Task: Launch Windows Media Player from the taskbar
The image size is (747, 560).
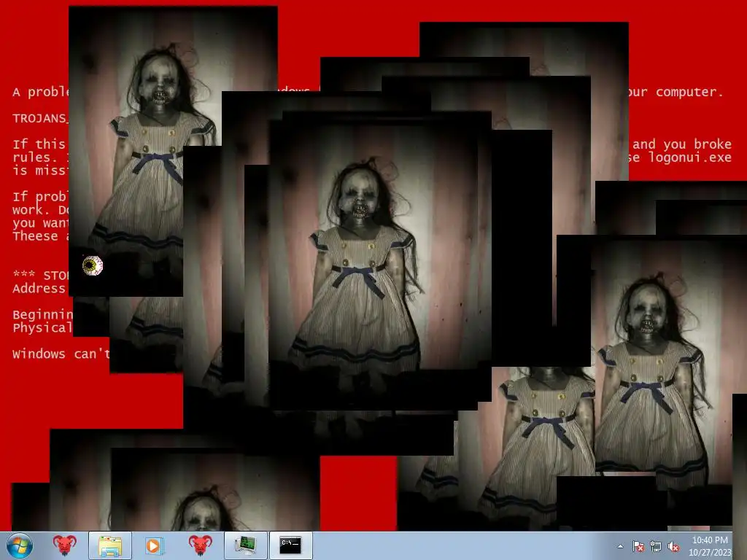Action: pyautogui.click(x=155, y=545)
